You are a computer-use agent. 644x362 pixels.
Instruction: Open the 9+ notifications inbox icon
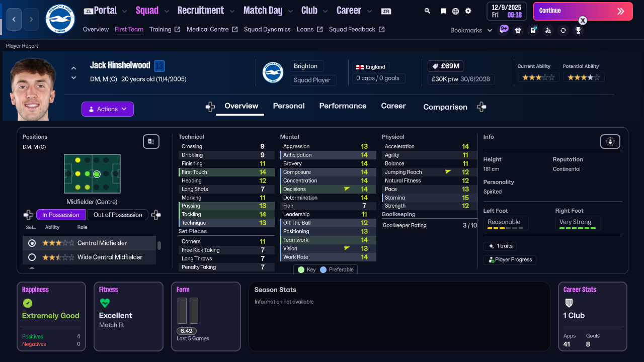point(504,30)
